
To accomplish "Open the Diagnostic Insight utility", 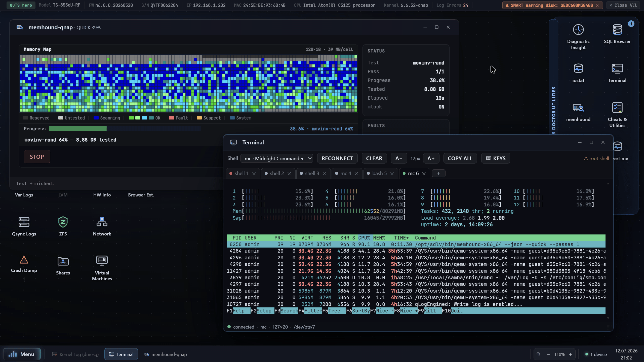I will point(578,36).
